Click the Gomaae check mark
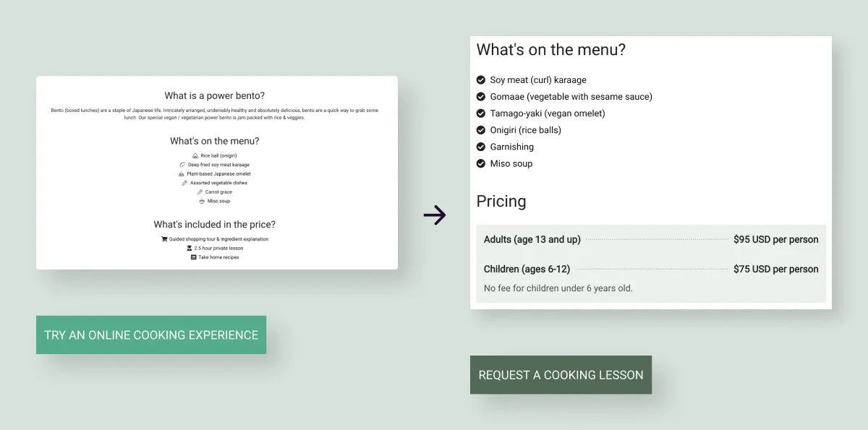Image resolution: width=868 pixels, height=430 pixels. (x=481, y=96)
